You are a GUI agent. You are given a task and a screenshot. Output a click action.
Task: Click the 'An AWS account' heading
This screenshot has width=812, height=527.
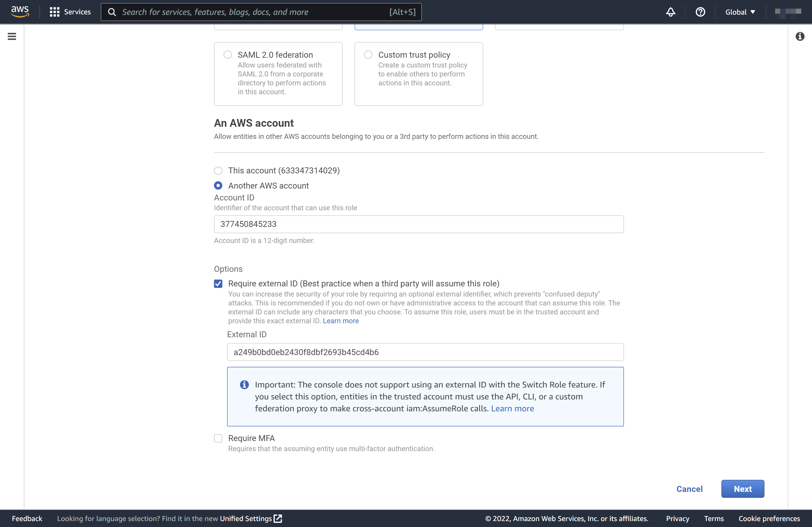[254, 123]
